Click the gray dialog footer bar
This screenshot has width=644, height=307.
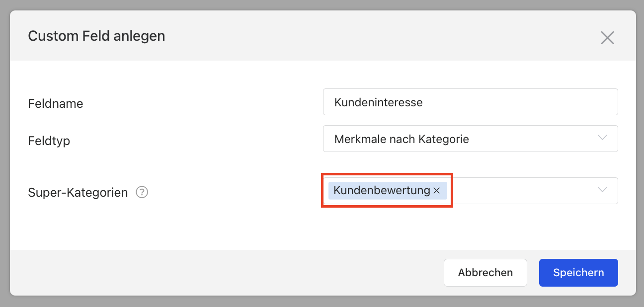click(x=224, y=273)
